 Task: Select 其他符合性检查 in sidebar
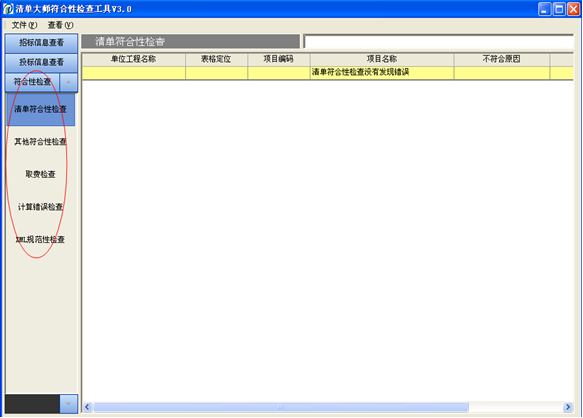(x=41, y=142)
